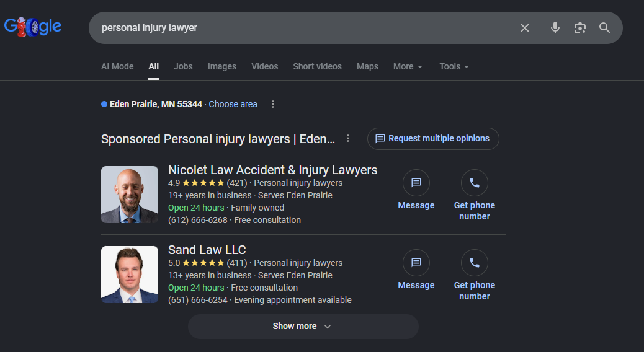Screen dimensions: 644x352
Task: Click the (421) reviews count
Action: (237, 183)
